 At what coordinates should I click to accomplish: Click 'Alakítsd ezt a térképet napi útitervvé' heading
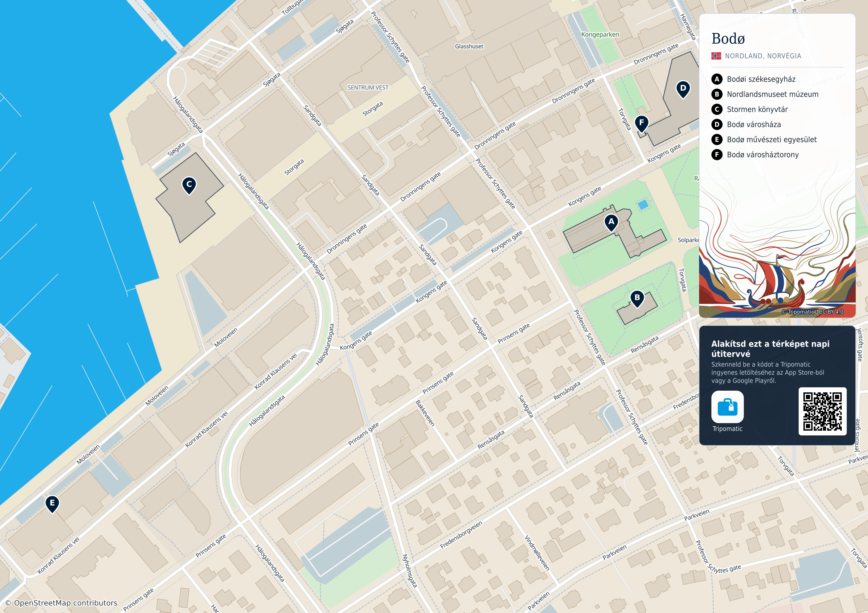[x=770, y=349]
